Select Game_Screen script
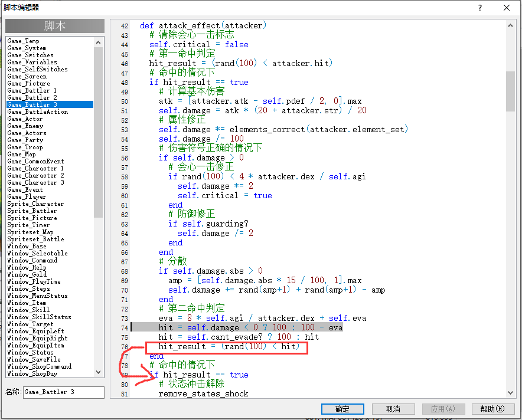Image resolution: width=522 pixels, height=420 pixels. [27, 77]
